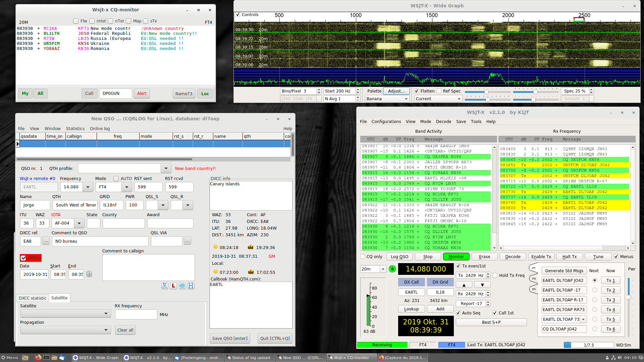Image resolution: width=644 pixels, height=362 pixels.
Task: Toggle the Auto Seq checkbox
Action: click(458, 313)
